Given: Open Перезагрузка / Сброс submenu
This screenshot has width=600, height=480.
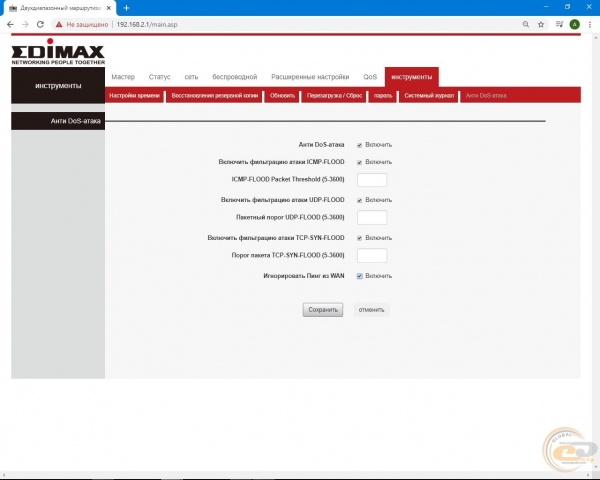Looking at the screenshot, I should 334,96.
